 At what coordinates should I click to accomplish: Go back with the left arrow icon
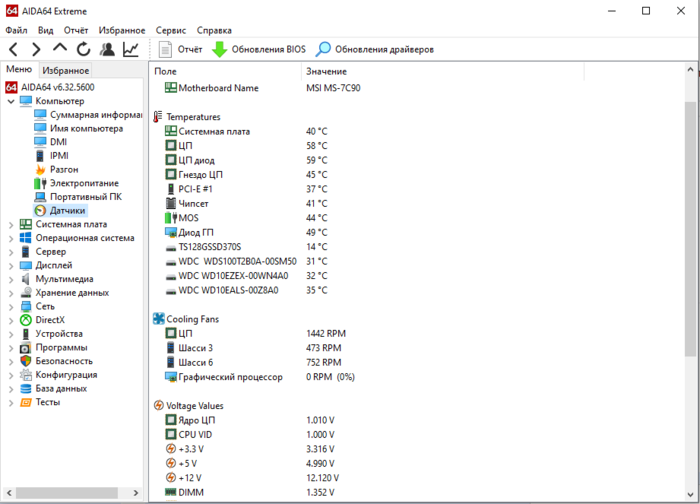tap(13, 49)
